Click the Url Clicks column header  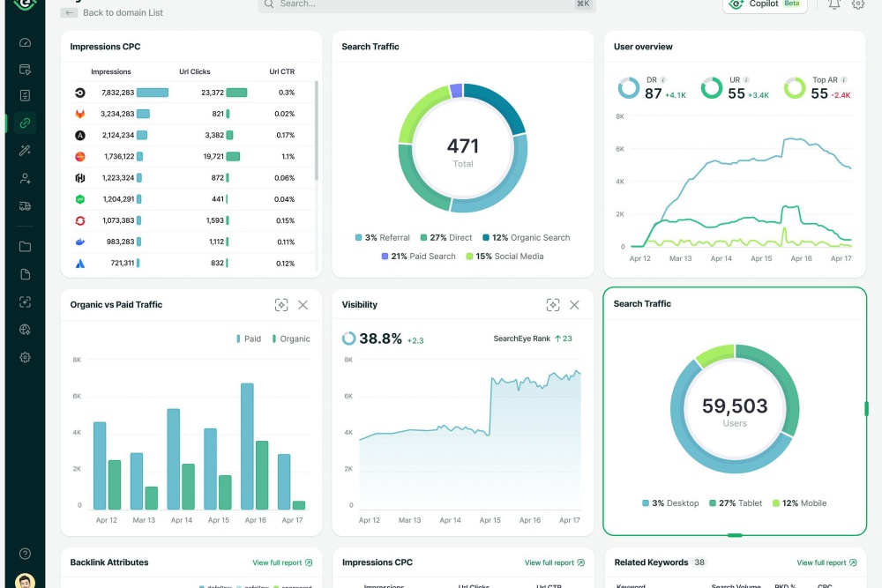(195, 71)
